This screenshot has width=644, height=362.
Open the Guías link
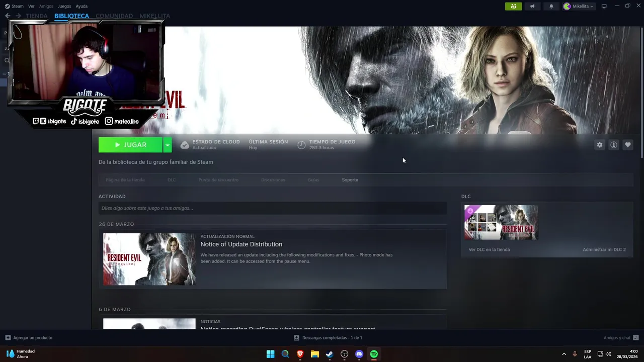pos(313,179)
